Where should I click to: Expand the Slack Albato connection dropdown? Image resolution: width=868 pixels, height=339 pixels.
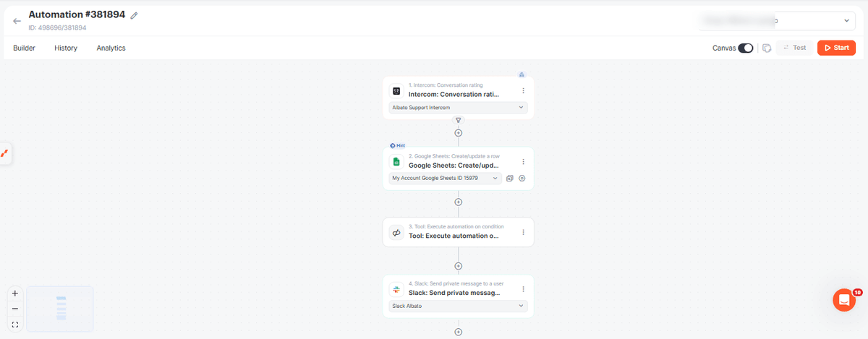click(458, 306)
